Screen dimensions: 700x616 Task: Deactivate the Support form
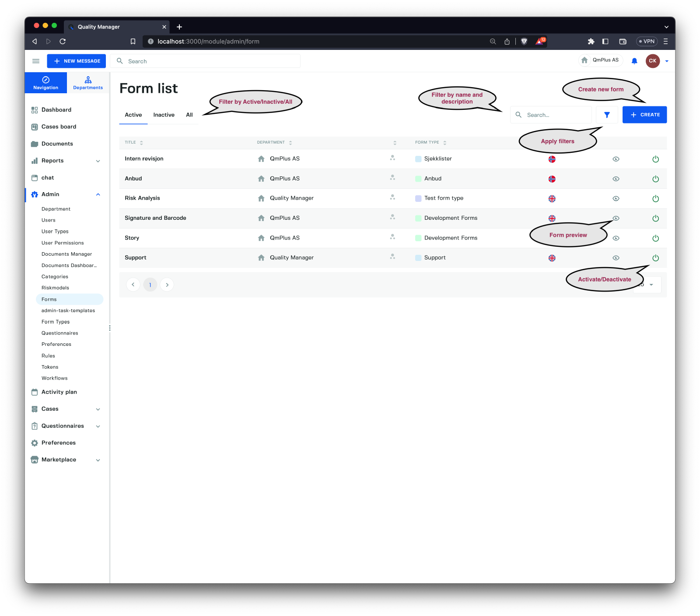pyautogui.click(x=655, y=258)
